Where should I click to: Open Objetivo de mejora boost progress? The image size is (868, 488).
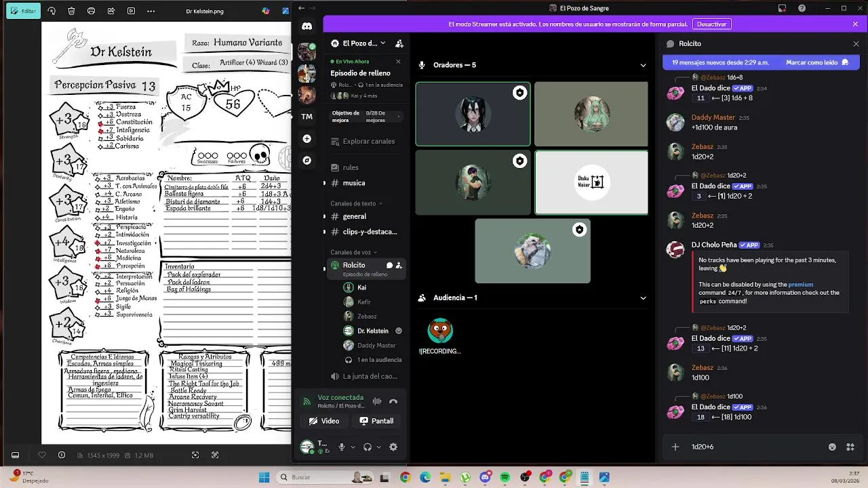[366, 117]
